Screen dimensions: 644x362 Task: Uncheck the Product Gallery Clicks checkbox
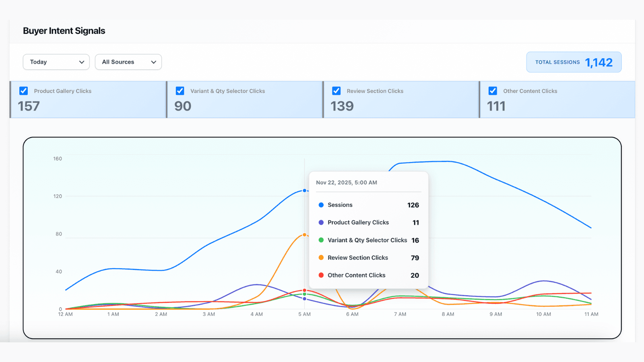[23, 91]
